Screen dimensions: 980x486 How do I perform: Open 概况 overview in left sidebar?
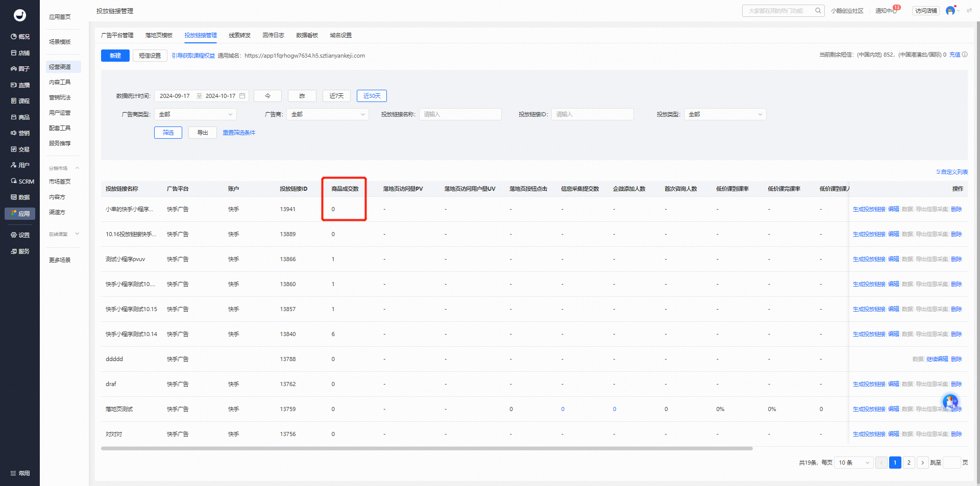20,37
